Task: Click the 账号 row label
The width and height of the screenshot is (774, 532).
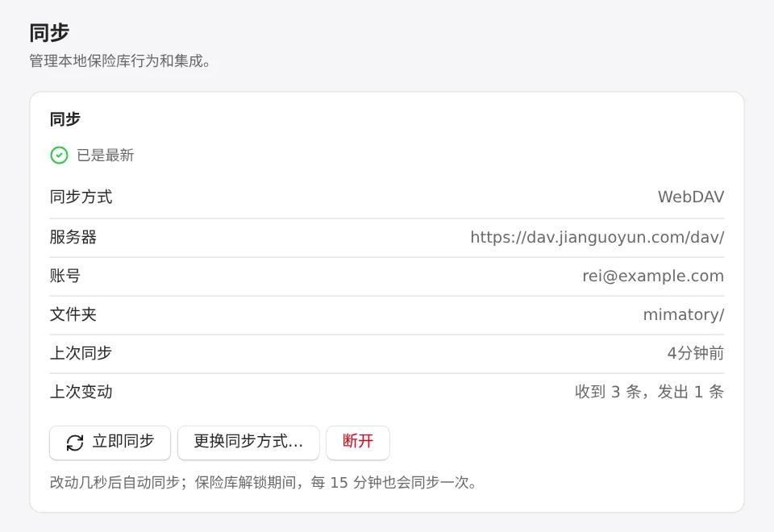Action: [65, 276]
